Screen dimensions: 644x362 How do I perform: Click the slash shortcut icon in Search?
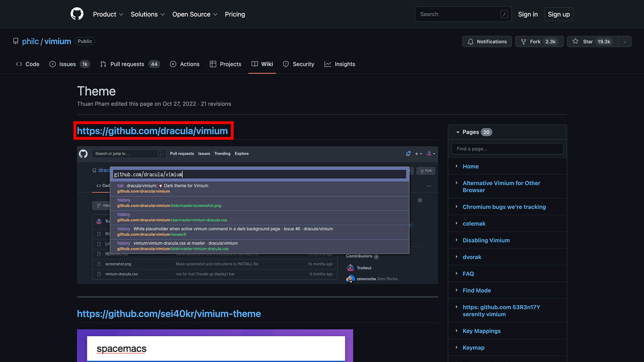504,14
